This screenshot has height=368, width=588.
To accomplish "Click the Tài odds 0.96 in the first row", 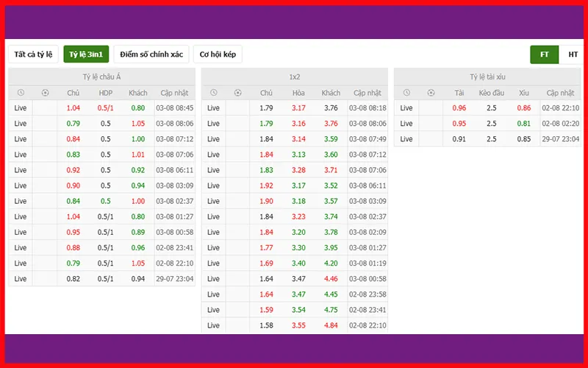I will click(459, 108).
